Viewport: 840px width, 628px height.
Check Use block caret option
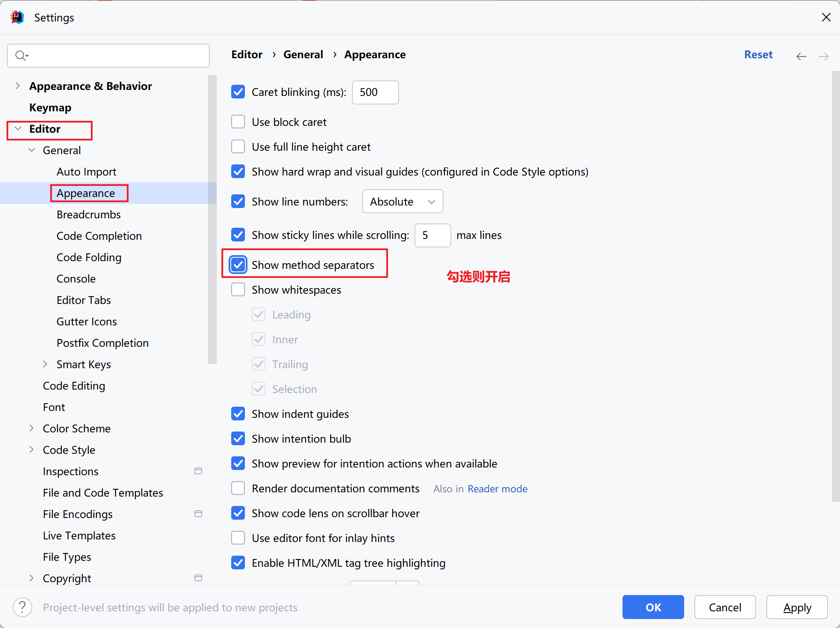[238, 122]
